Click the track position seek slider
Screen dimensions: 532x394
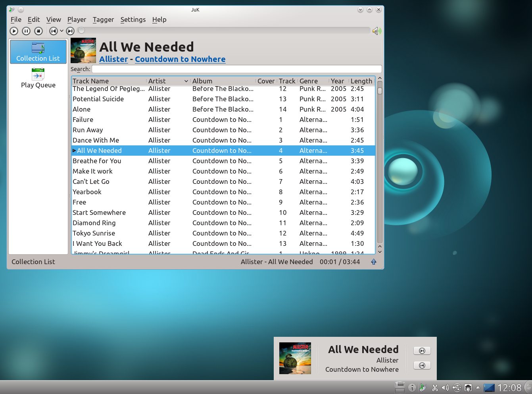224,31
